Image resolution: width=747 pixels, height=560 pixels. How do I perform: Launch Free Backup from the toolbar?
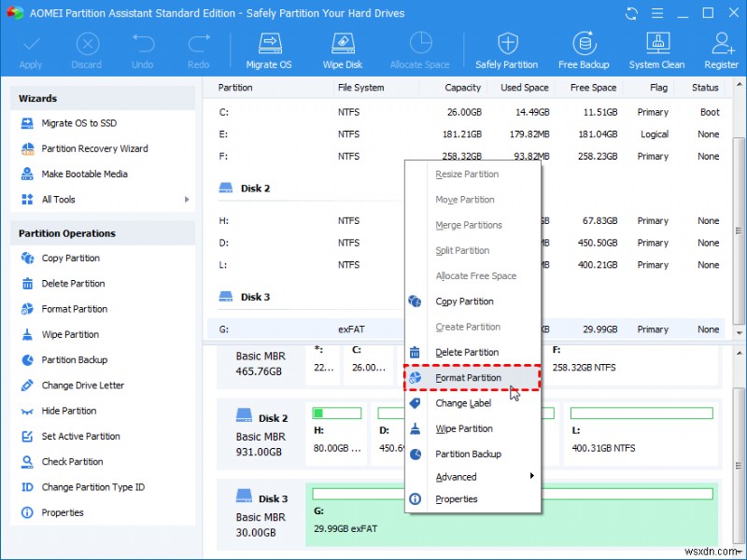click(x=584, y=49)
